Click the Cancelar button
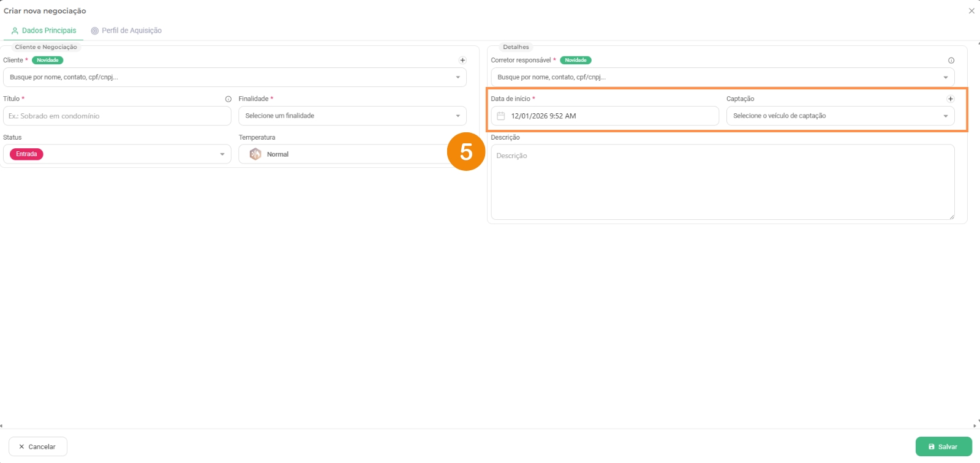This screenshot has height=463, width=980. point(37,446)
